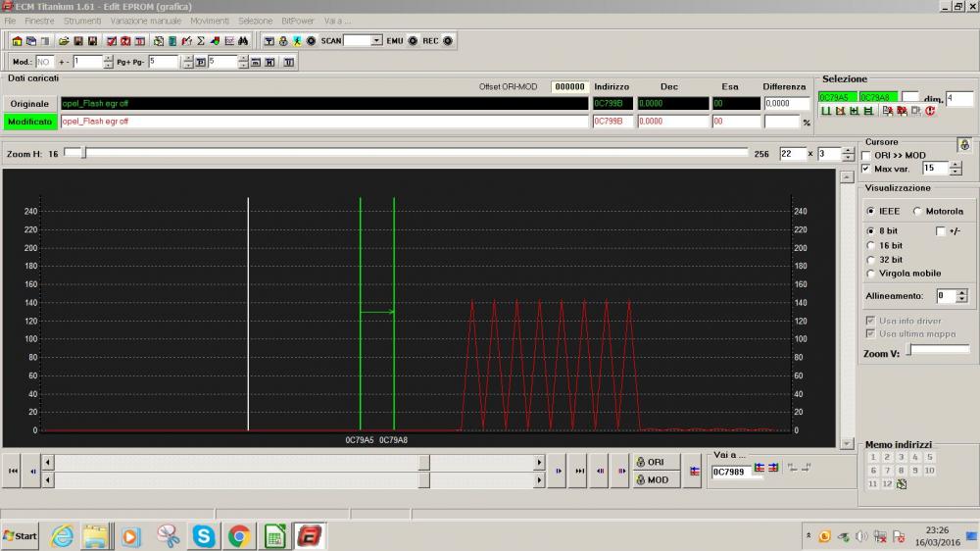The width and height of the screenshot is (980, 551).
Task: Click the ORI lock button
Action: pyautogui.click(x=656, y=462)
